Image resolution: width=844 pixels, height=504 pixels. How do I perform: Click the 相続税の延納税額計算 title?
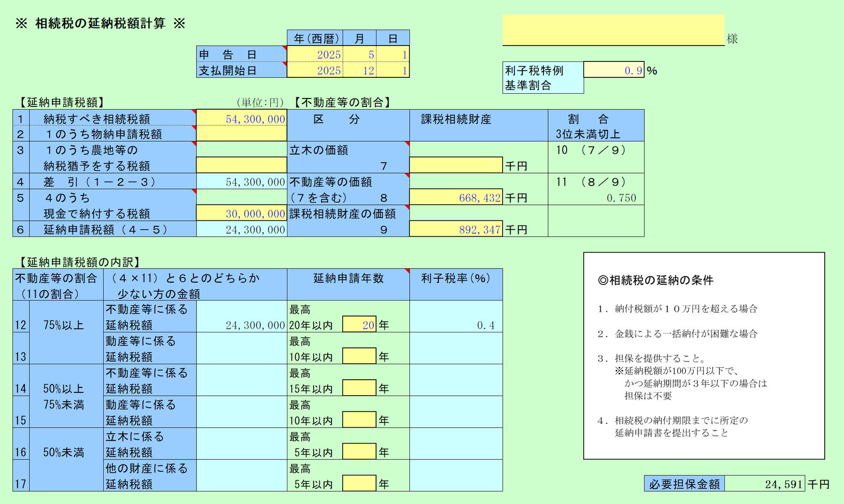pyautogui.click(x=100, y=23)
